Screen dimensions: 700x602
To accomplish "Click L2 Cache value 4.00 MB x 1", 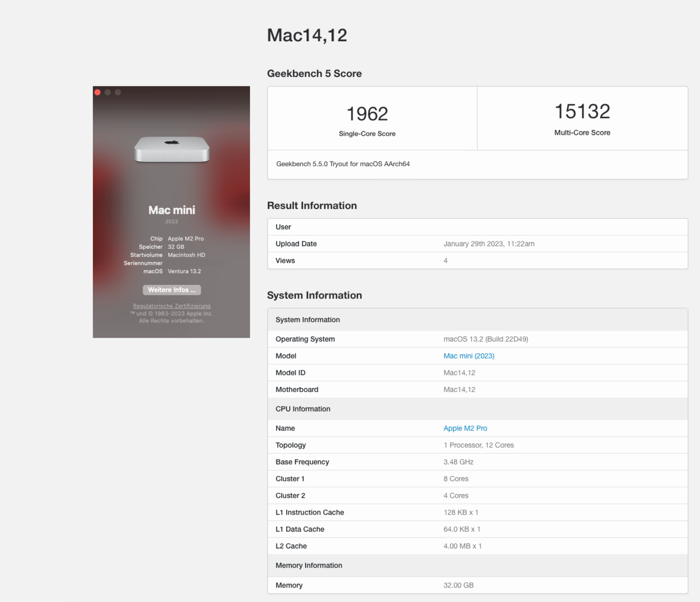I will [463, 546].
